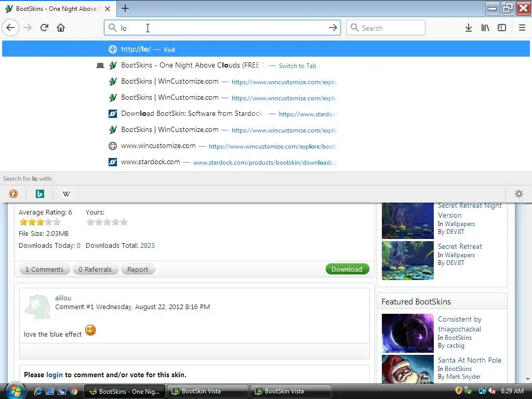Search for lo with Wikipedia icon

tap(66, 194)
